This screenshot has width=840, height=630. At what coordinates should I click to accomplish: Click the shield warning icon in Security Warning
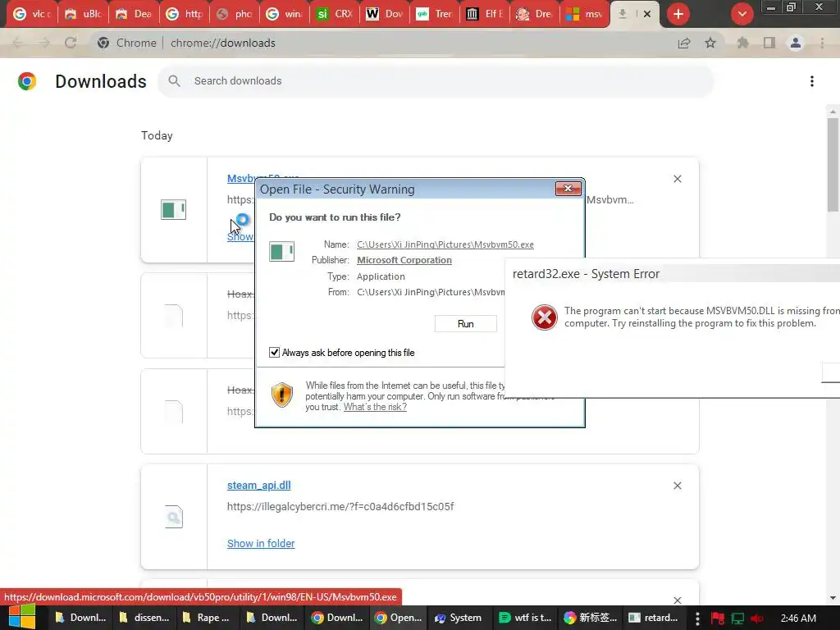point(282,395)
